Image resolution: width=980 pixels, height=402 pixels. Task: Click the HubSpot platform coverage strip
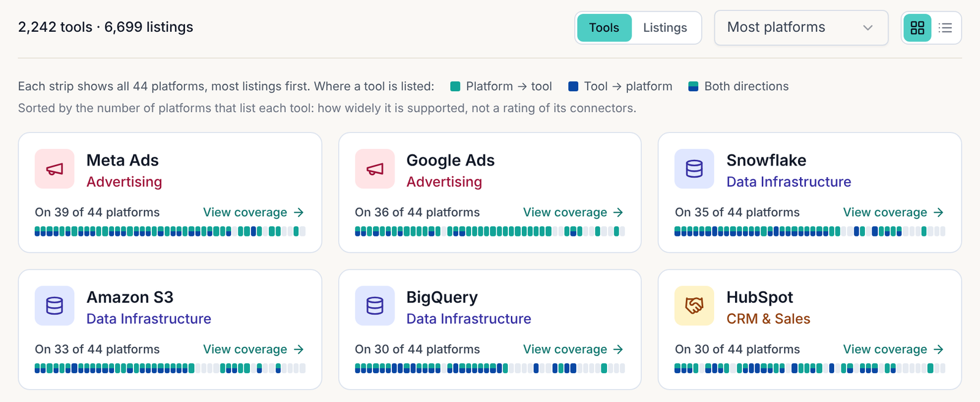point(810,368)
